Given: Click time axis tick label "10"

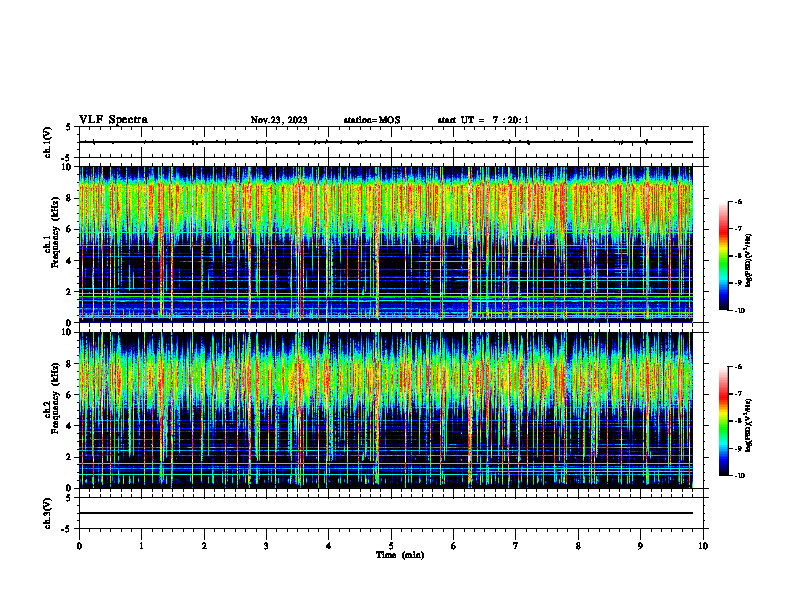Looking at the screenshot, I should coord(703,546).
